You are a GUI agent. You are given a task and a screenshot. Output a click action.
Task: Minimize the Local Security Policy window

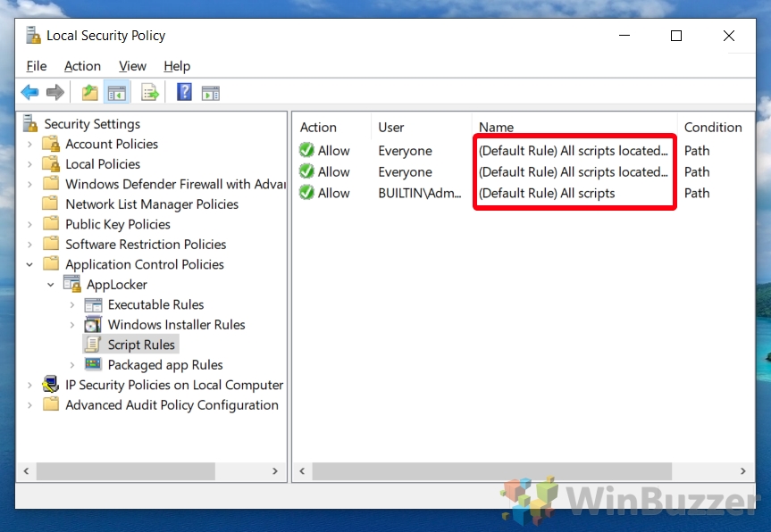point(624,36)
